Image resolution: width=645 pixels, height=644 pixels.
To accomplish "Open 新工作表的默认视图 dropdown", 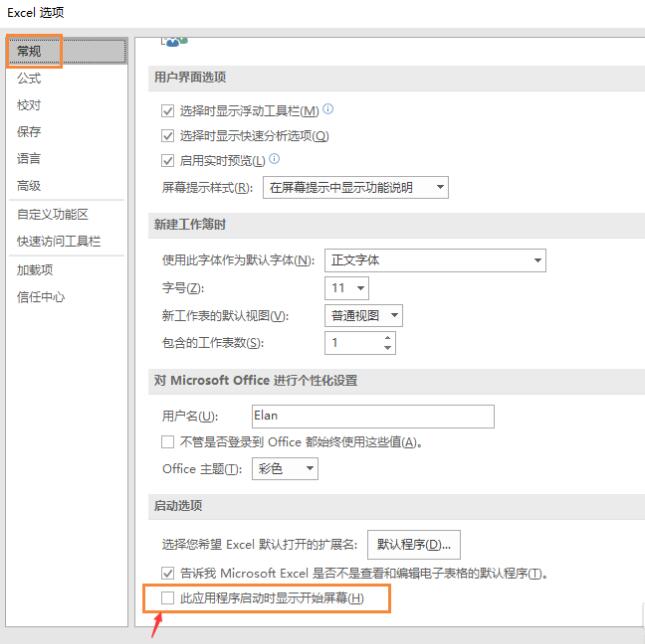I will pos(363,315).
